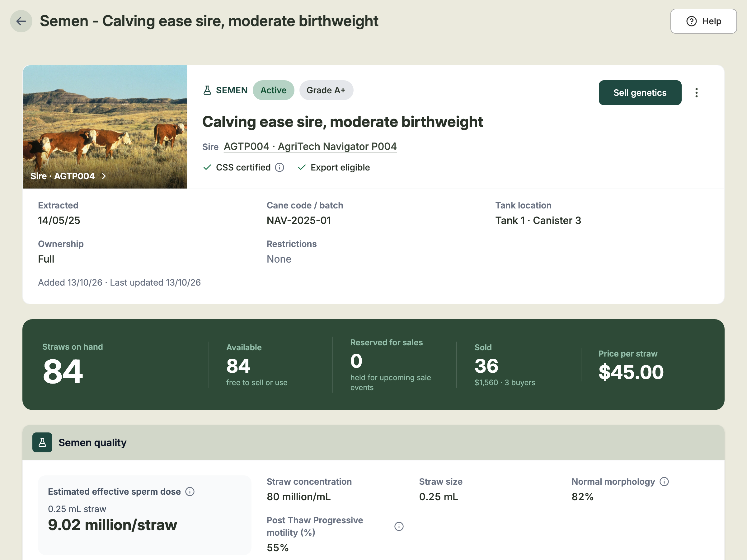Click the help question mark icon
Screen dimensions: 747x560
point(691,21)
